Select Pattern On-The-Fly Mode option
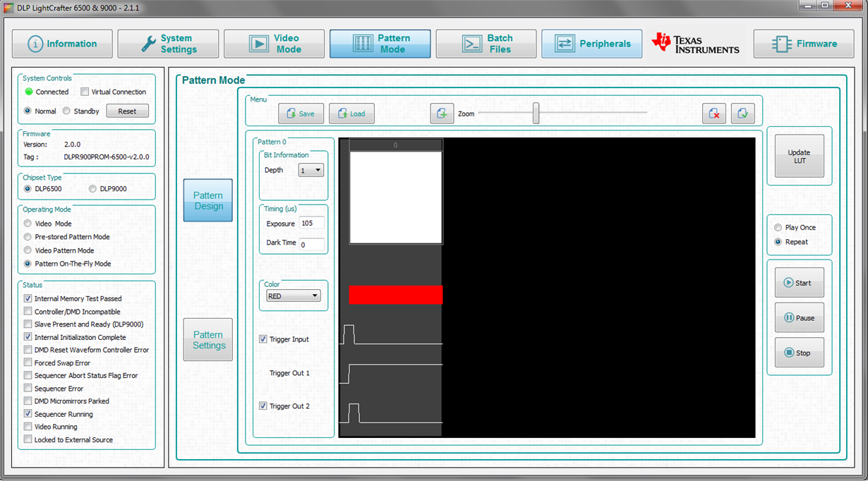This screenshot has height=481, width=868. [28, 264]
